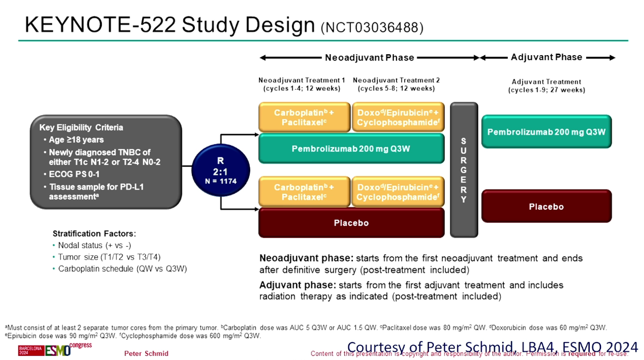This screenshot has height=360, width=644.
Task: Click the red "Peter Schmid" footer name
Action: click(x=146, y=354)
